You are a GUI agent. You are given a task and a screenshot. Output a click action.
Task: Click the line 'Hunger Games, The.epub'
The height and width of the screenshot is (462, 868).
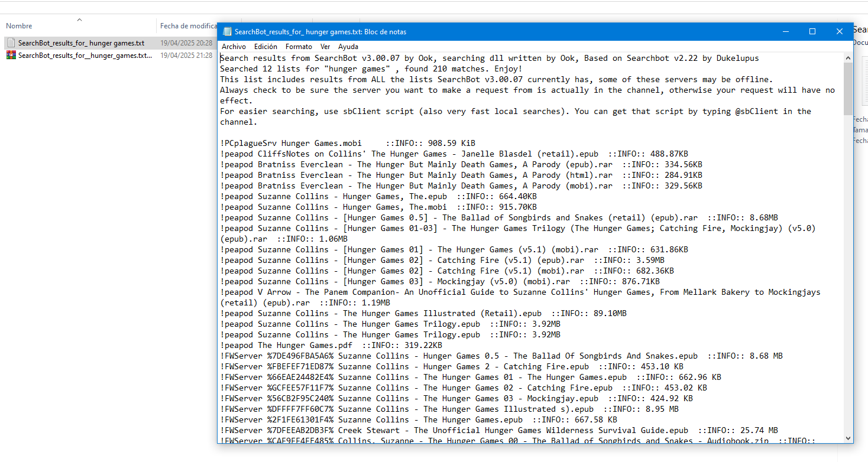(378, 196)
